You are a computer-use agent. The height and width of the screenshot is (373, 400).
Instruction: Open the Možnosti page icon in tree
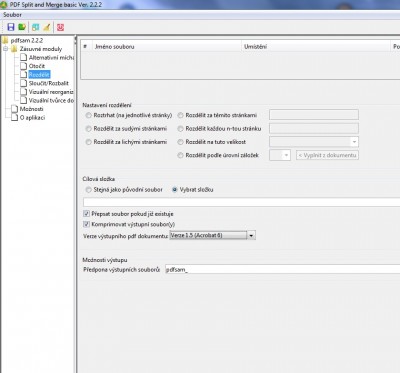coord(14,109)
